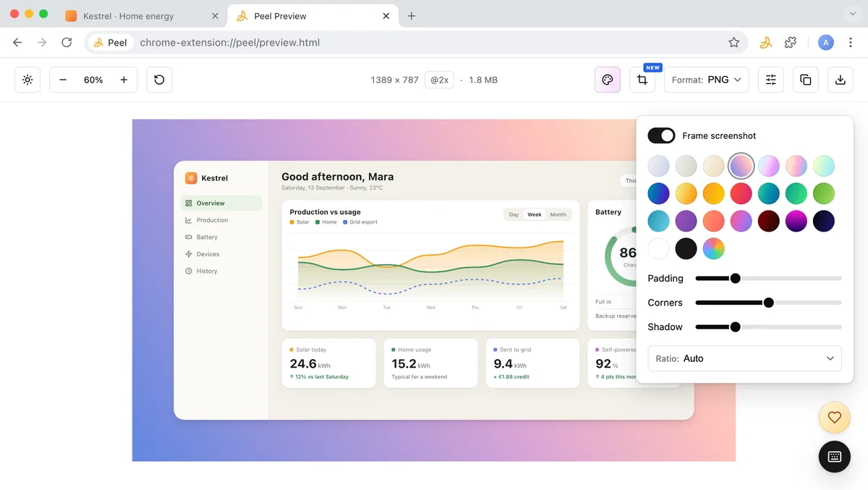Open the extensions puzzle icon
The image size is (868, 490).
[x=791, y=43]
